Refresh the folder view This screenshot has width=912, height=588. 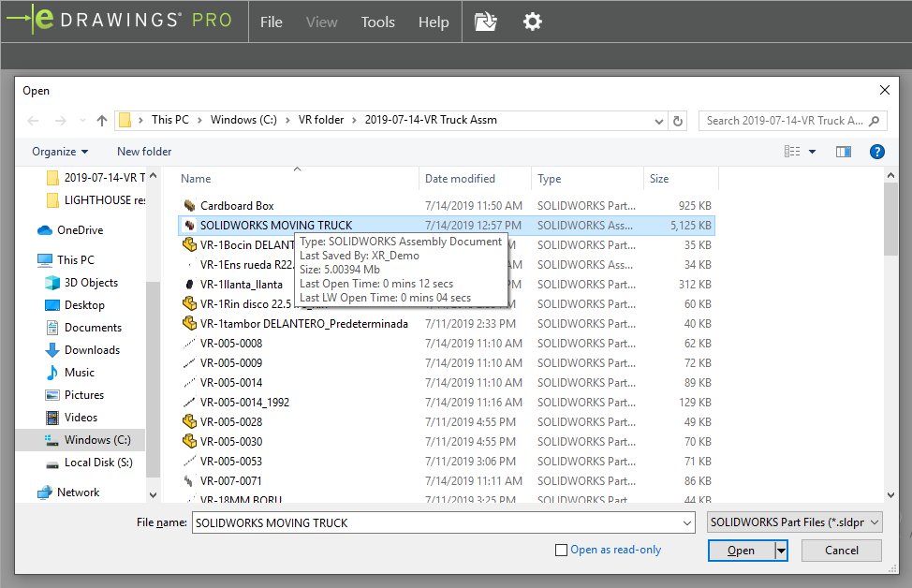678,121
